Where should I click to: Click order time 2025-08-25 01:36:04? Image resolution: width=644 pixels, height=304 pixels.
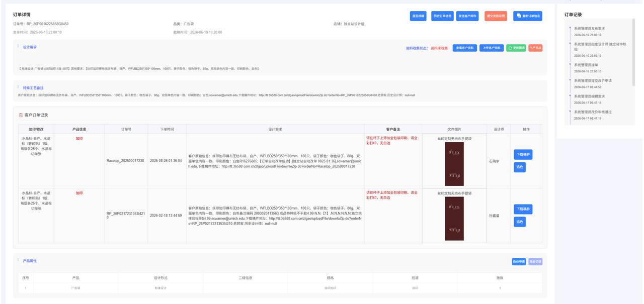click(x=166, y=161)
